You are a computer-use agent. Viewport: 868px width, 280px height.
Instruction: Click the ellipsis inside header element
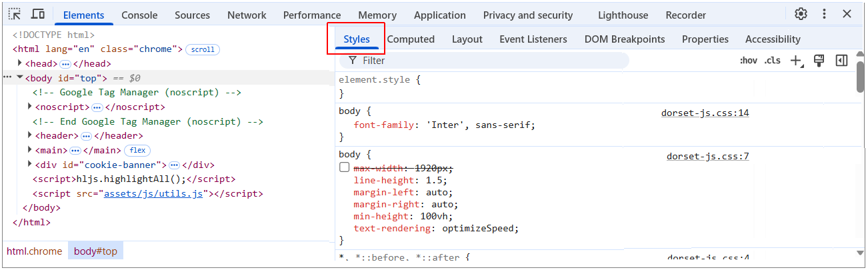[86, 136]
